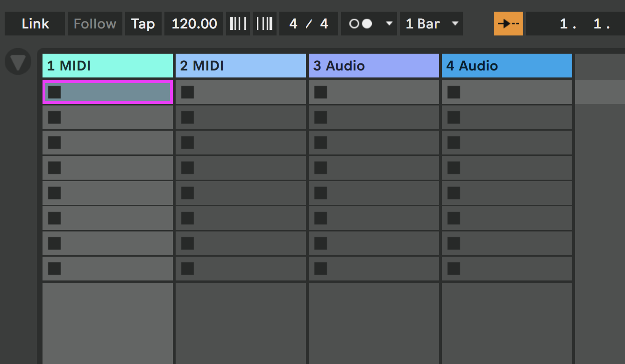
Task: Toggle the metronome circles button
Action: pos(361,24)
